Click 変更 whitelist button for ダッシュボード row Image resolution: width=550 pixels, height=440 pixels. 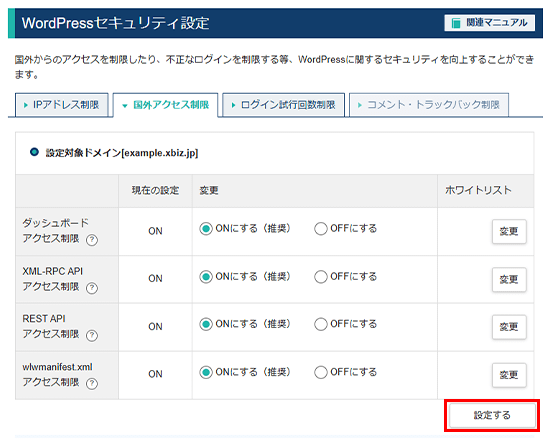tap(509, 232)
